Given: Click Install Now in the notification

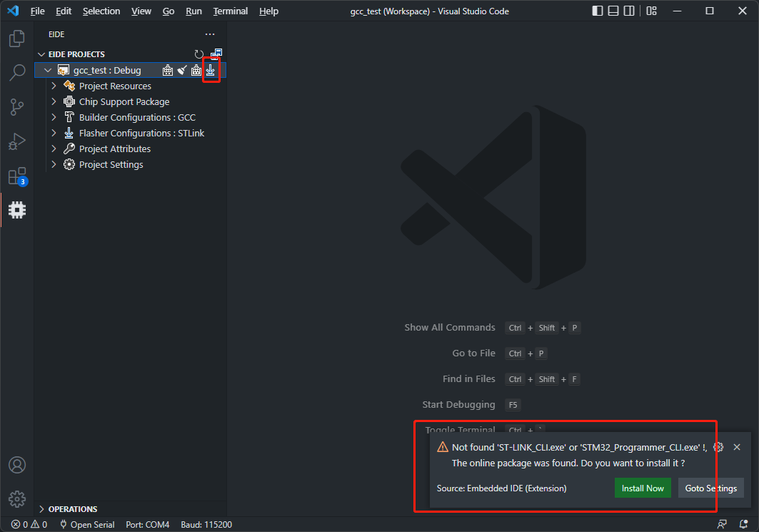Looking at the screenshot, I should pos(642,488).
